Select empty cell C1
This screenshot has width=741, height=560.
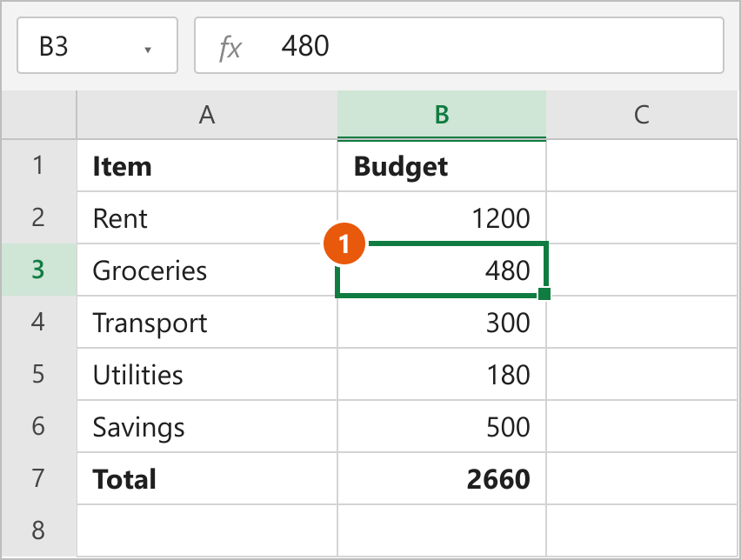coord(642,166)
